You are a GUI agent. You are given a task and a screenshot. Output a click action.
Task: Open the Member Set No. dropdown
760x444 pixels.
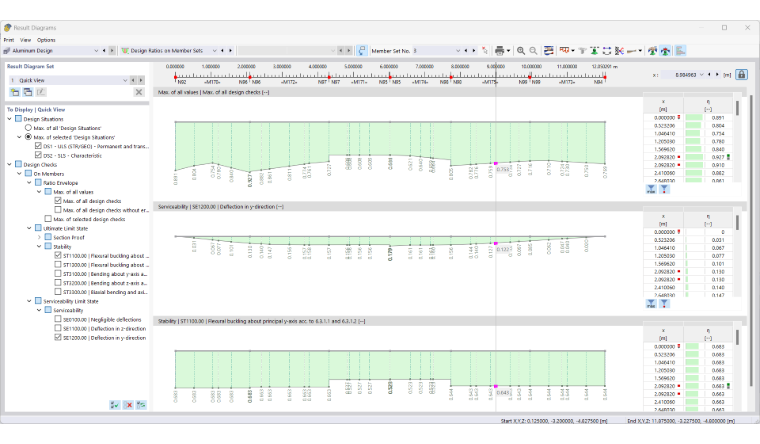pyautogui.click(x=458, y=50)
